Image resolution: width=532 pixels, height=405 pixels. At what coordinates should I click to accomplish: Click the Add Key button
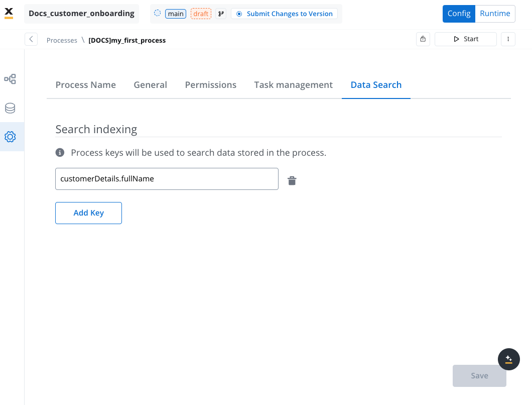tap(88, 213)
